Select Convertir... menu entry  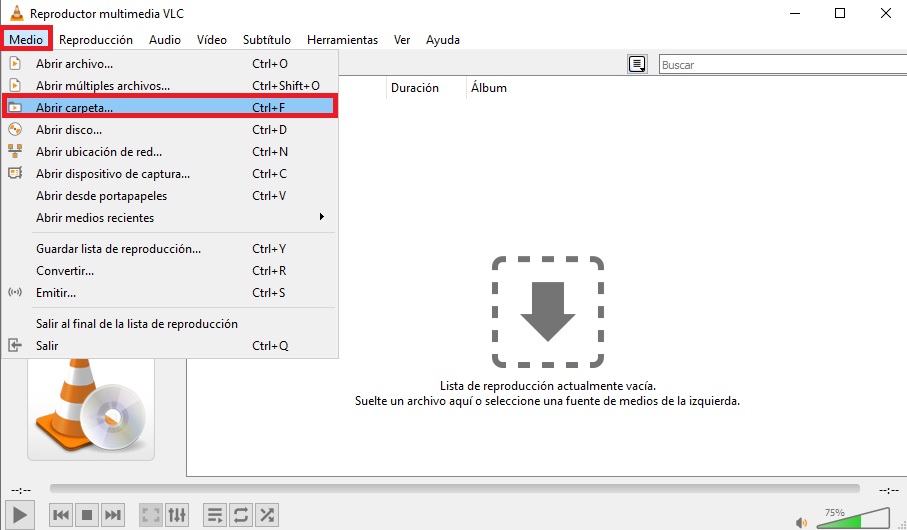(169, 271)
